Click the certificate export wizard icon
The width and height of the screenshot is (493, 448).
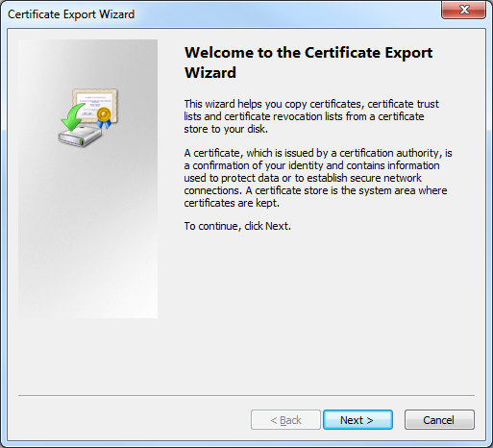[x=88, y=117]
